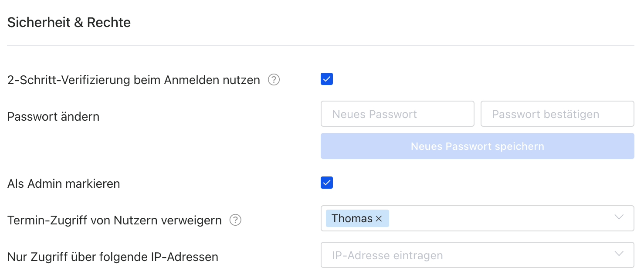Open help icon for 2-Schritt-Verifizierung
Image resolution: width=644 pixels, height=278 pixels.
pos(274,80)
